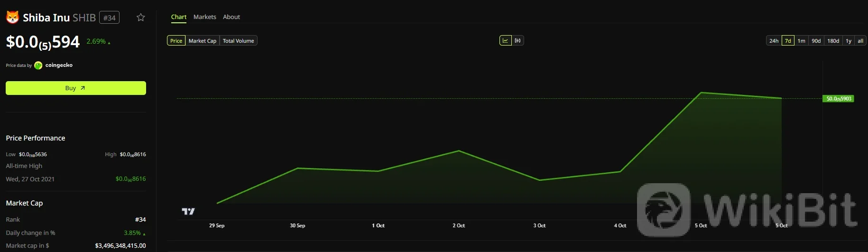Viewport: 868px width, 252px height.
Task: Add SHIB to favorites with star icon
Action: pos(140,18)
